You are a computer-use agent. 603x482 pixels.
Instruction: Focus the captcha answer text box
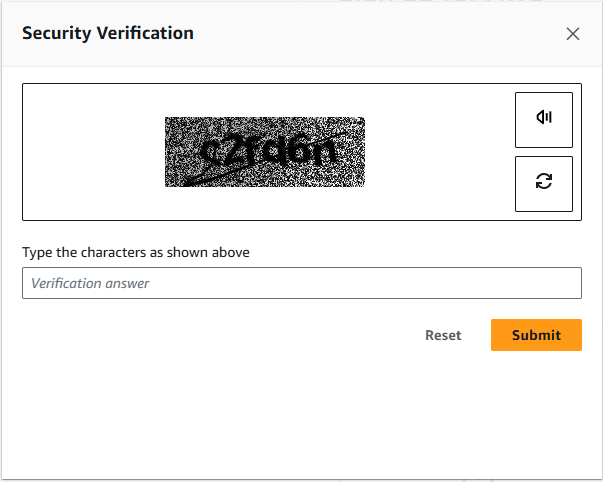pyautogui.click(x=302, y=283)
